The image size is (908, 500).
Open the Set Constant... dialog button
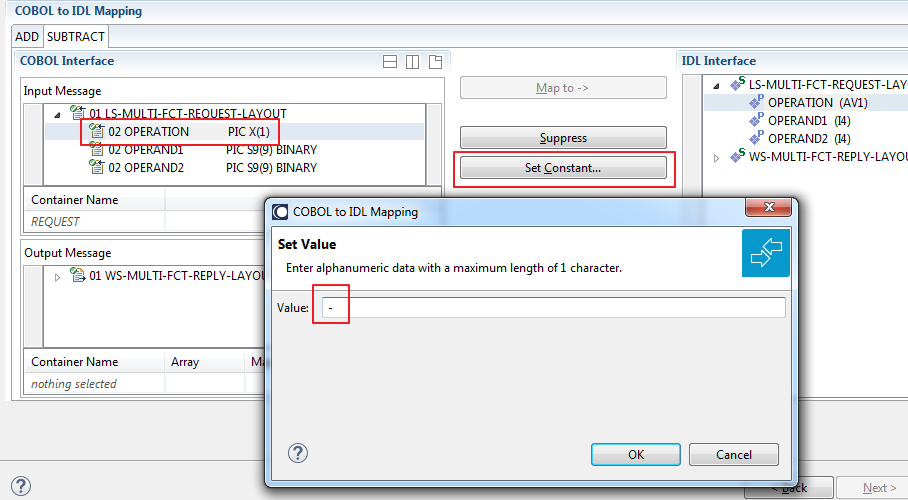(x=563, y=168)
